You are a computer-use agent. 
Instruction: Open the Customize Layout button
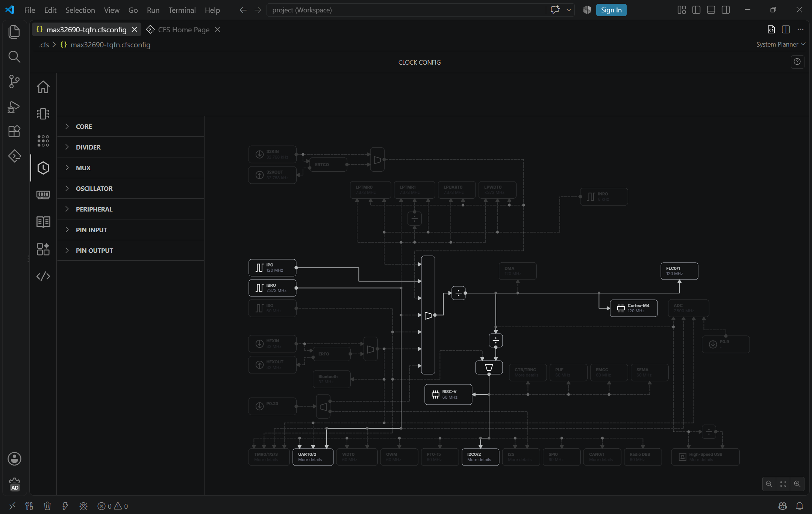tap(682, 10)
